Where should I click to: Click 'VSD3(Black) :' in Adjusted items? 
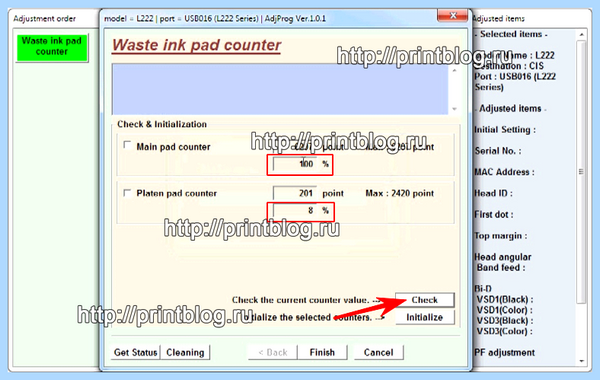(x=505, y=321)
